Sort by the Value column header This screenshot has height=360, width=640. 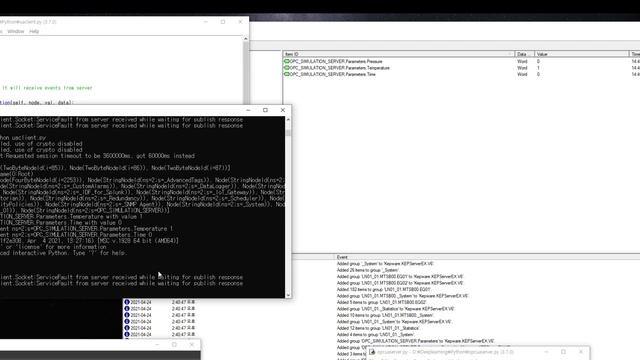[582, 54]
